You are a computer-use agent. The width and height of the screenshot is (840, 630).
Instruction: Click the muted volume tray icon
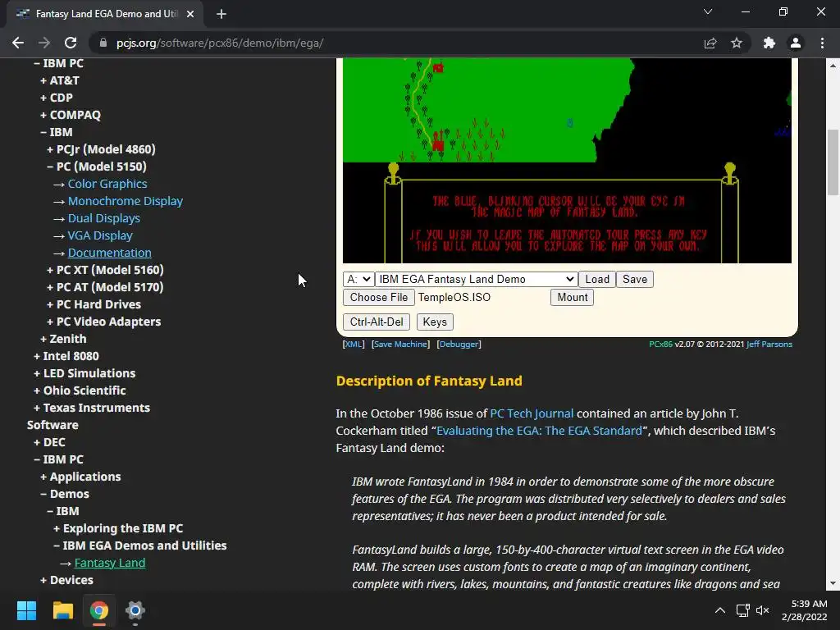click(762, 610)
